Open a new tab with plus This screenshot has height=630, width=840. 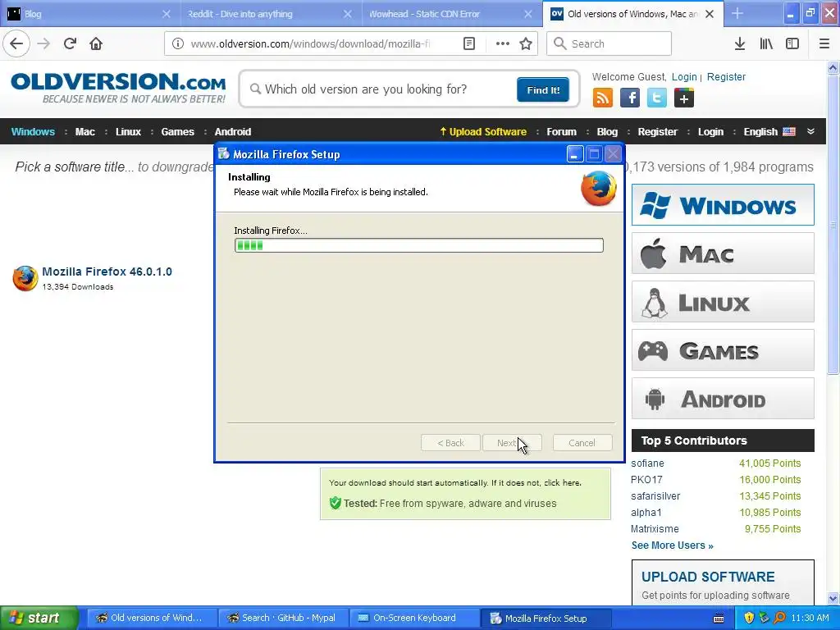(x=737, y=13)
